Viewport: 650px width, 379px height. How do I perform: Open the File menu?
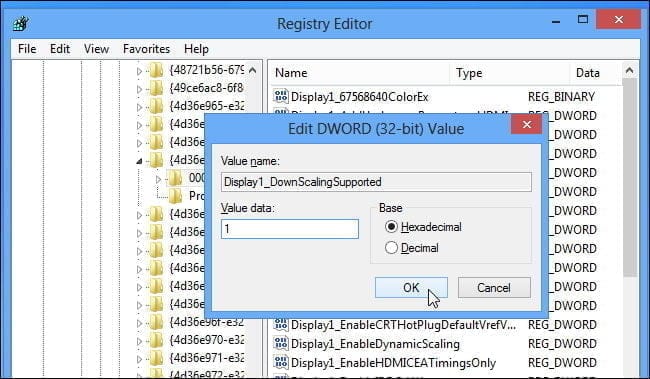pyautogui.click(x=27, y=49)
